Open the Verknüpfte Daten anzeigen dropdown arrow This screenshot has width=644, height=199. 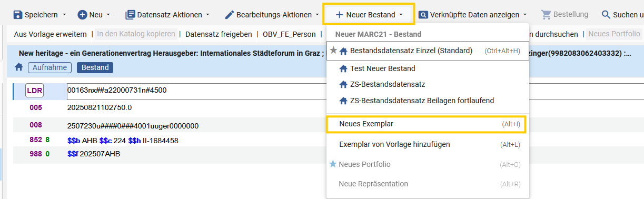(x=526, y=15)
